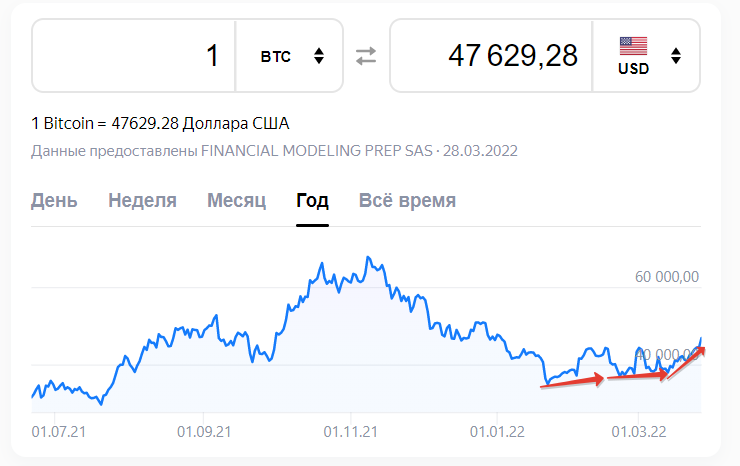The width and height of the screenshot is (740, 466).
Task: Show the Всё время chart range
Action: pyautogui.click(x=407, y=201)
